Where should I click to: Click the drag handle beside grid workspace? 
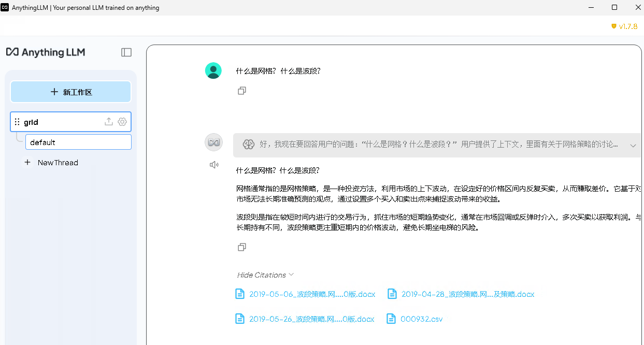[x=17, y=122]
